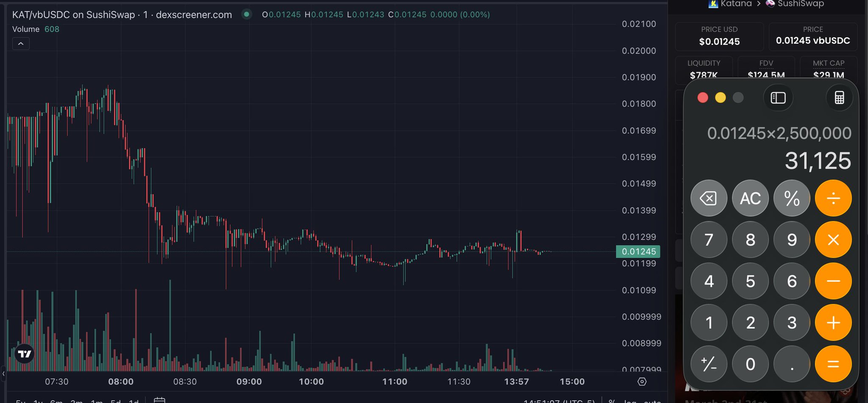The width and height of the screenshot is (868, 403).
Task: Tap digit 4 on the Calculator keypad
Action: click(x=709, y=281)
